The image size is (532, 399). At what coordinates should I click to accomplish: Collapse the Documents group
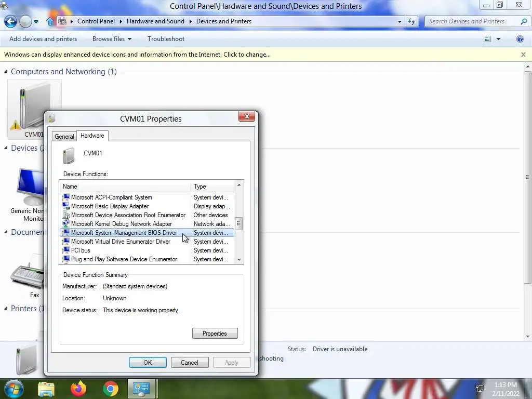[x=6, y=232]
